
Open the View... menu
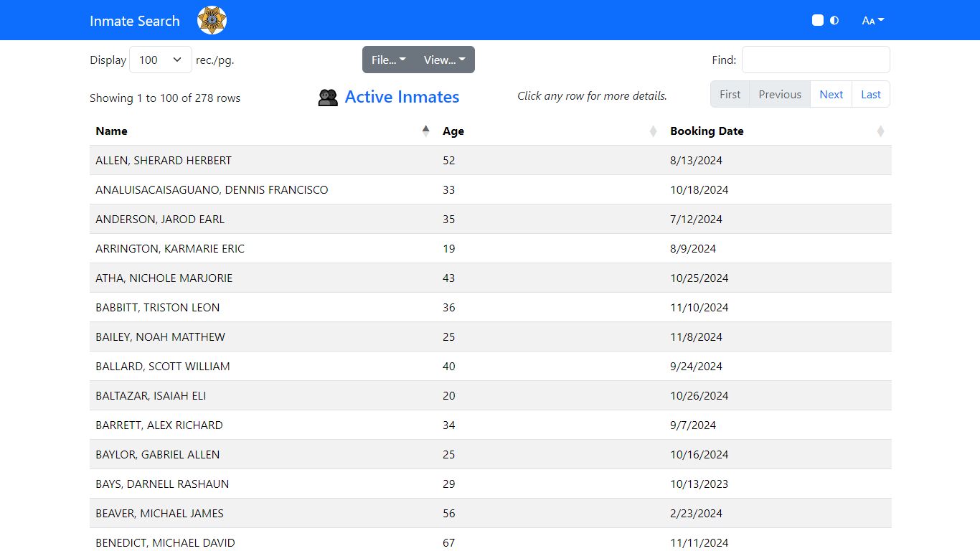[x=445, y=60]
